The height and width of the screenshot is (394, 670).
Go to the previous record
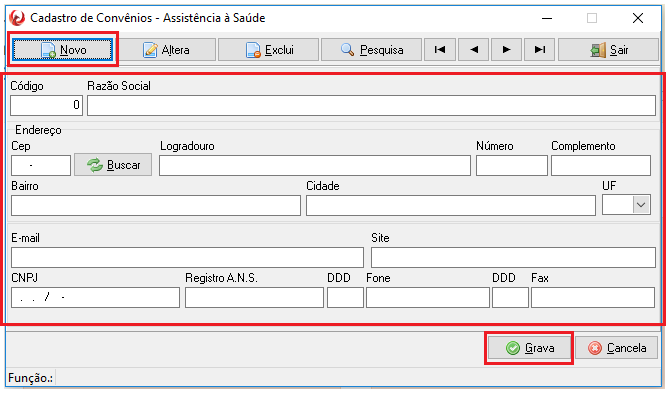click(473, 50)
